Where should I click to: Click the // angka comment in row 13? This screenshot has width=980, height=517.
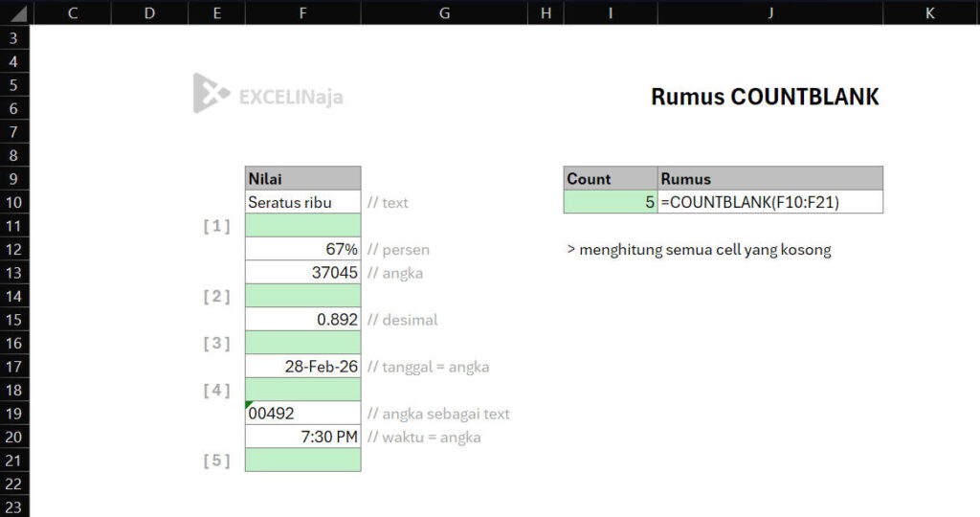(395, 273)
